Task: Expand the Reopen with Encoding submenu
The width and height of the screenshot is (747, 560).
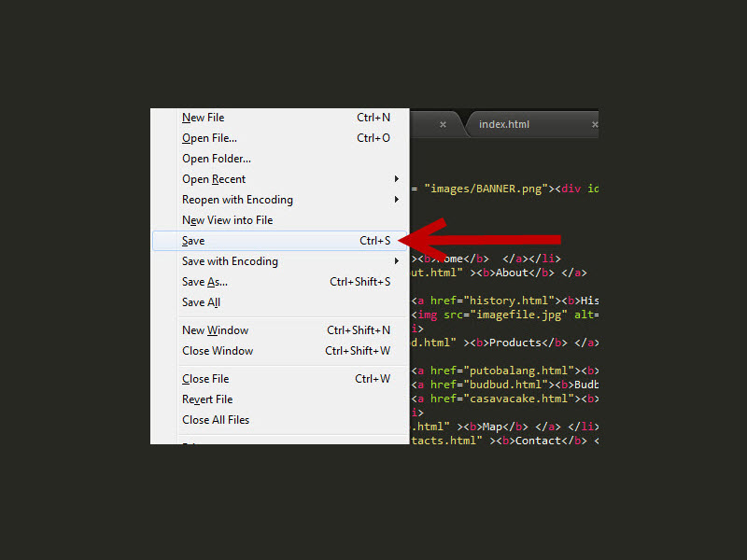Action: tap(237, 200)
